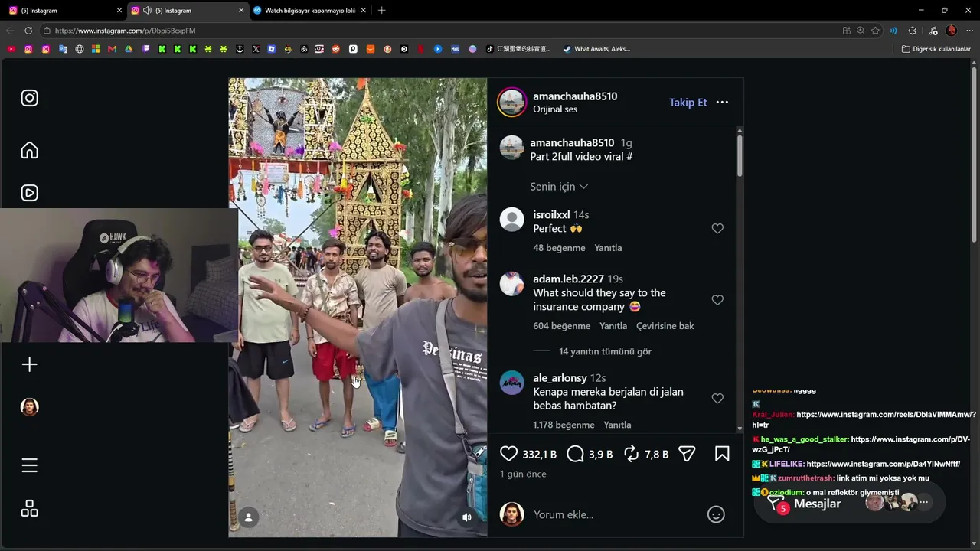Like adam.leb.2227's comment
The width and height of the screenshot is (980, 551).
[x=717, y=300]
